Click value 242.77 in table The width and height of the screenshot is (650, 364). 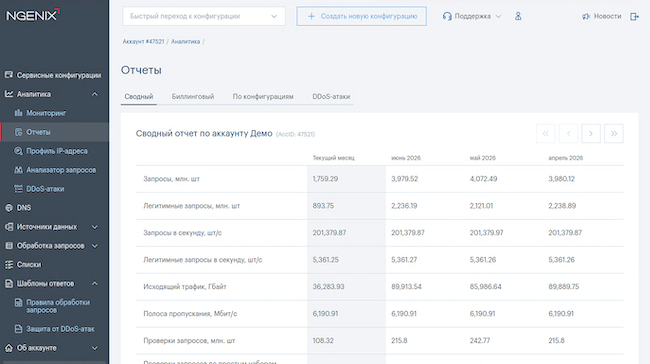coord(480,341)
